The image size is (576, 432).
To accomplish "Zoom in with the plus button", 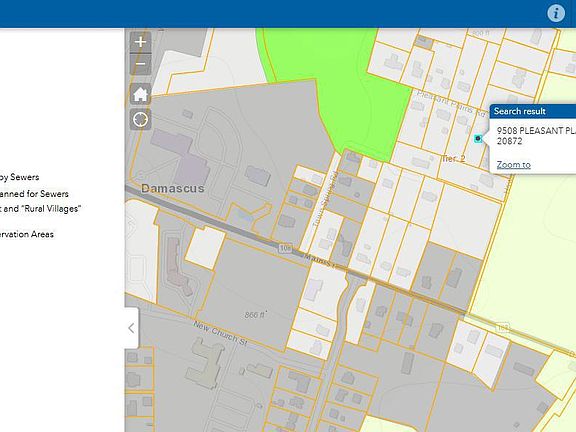I will 140,42.
